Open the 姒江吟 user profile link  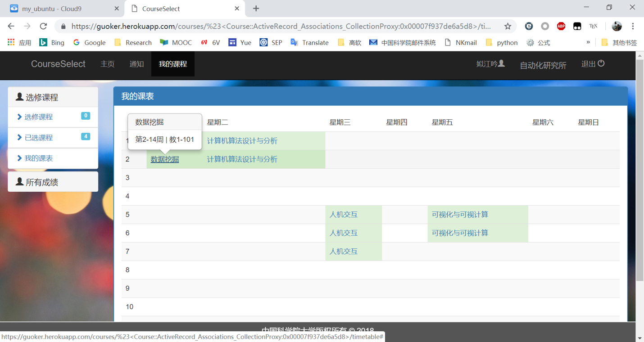tap(490, 64)
